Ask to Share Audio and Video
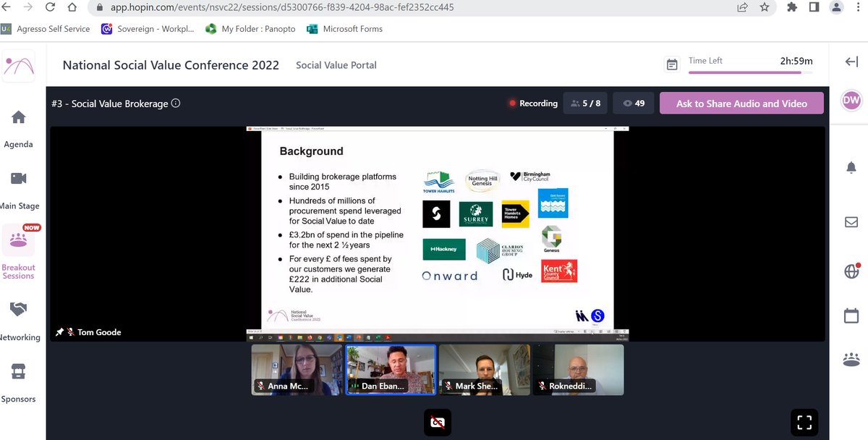This screenshot has height=440, width=868. coord(741,103)
